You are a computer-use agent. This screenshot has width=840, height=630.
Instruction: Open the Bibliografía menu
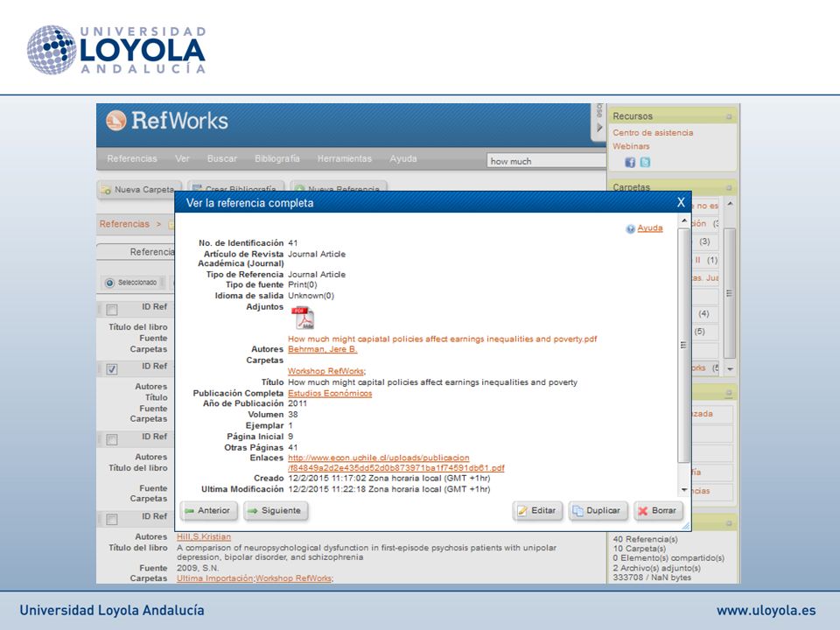coord(277,158)
